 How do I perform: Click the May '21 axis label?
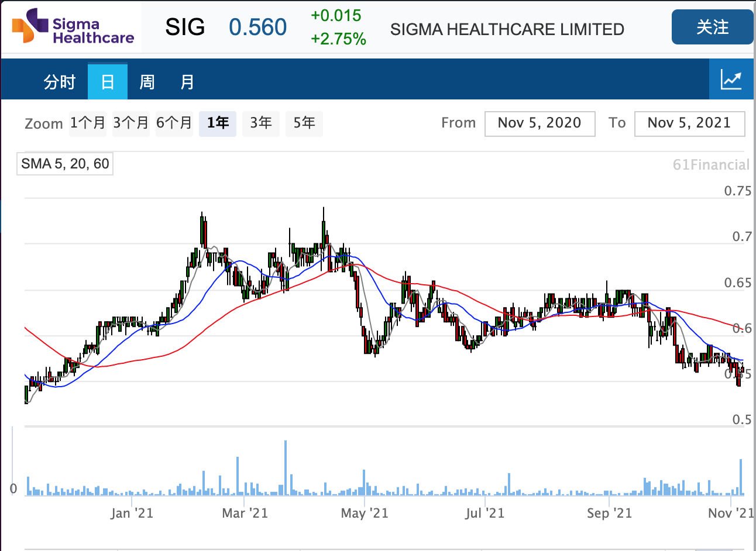click(365, 514)
